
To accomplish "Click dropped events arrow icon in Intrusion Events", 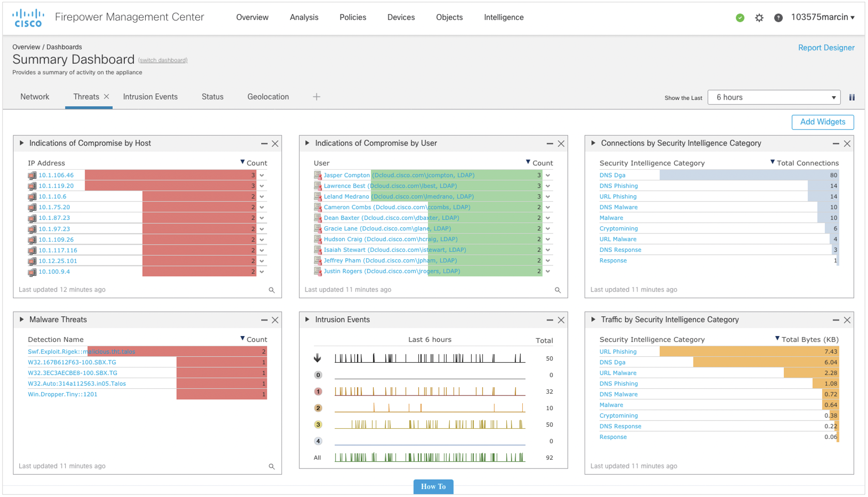I will pos(318,358).
